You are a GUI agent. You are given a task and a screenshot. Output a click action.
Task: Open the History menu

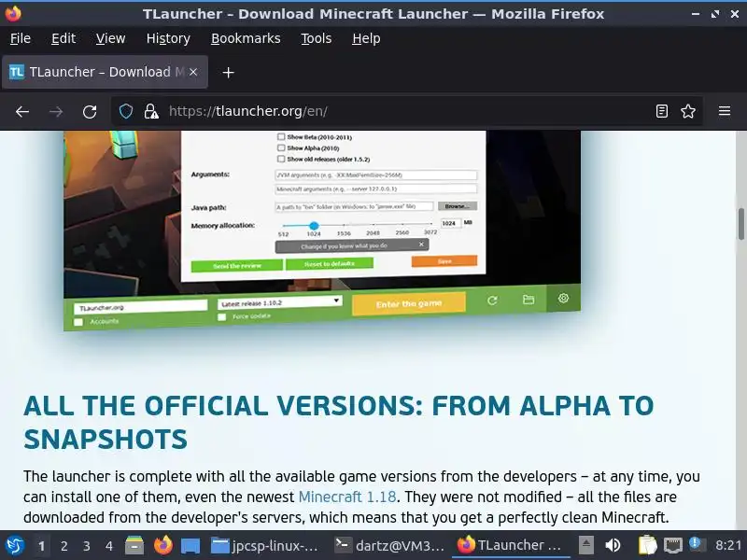click(x=168, y=38)
